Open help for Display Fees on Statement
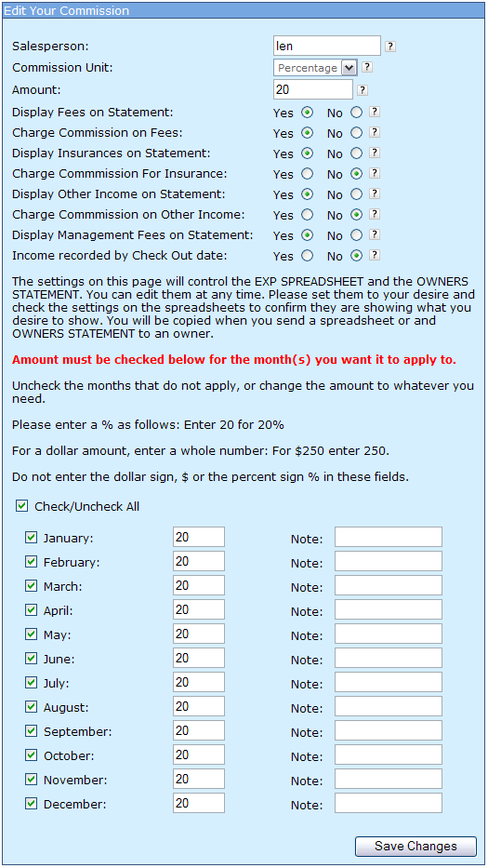This screenshot has height=868, width=488. [375, 113]
